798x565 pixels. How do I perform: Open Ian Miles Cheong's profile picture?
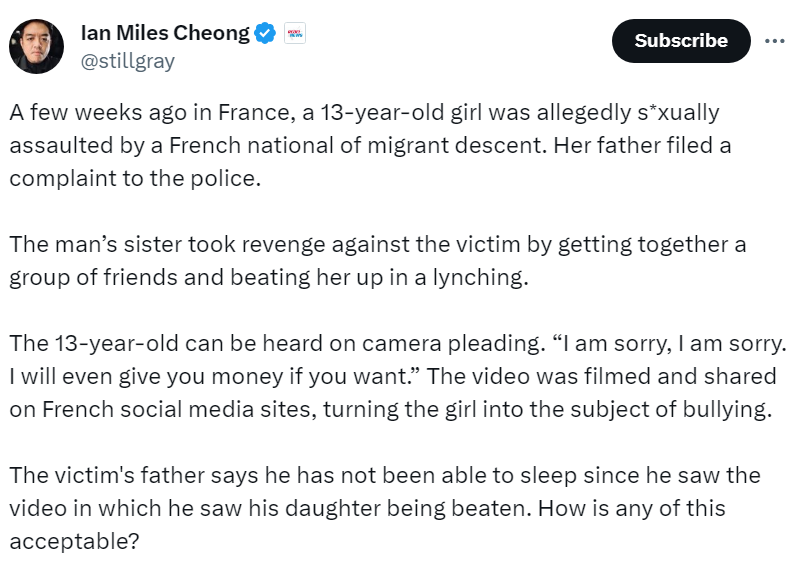coord(36,47)
